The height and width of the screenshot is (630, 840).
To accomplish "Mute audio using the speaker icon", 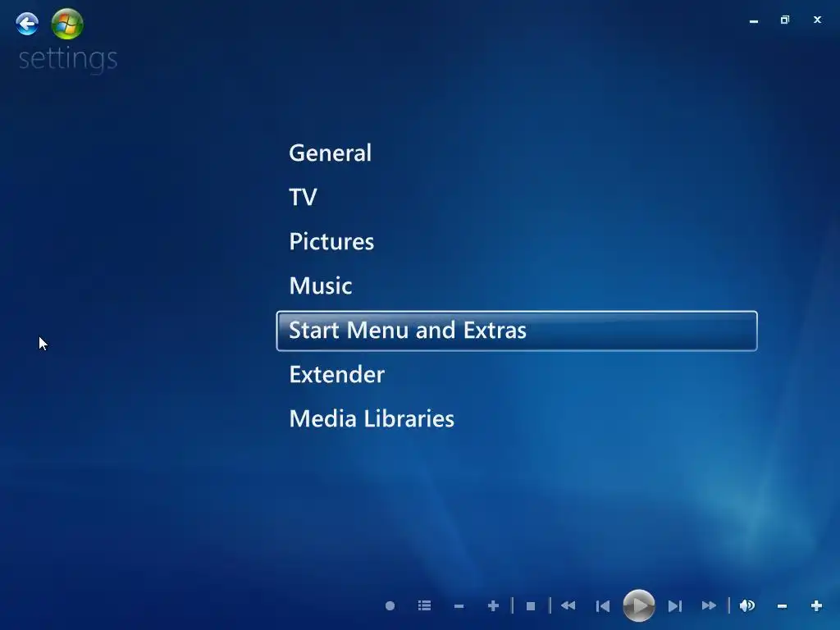I will click(x=746, y=606).
